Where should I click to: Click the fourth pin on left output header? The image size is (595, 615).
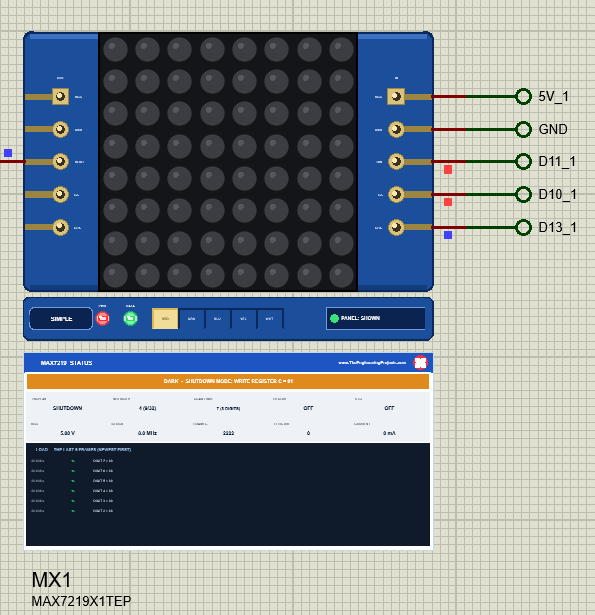60,194
